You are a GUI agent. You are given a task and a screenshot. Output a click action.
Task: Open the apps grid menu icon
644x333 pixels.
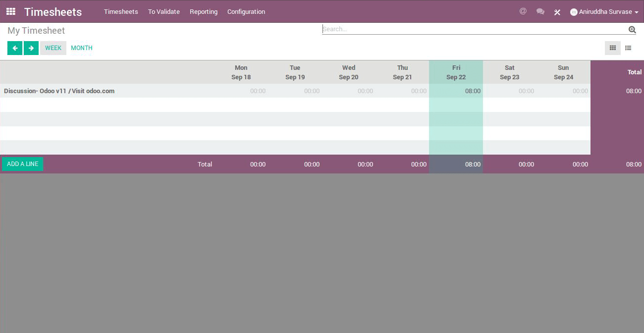[x=10, y=11]
